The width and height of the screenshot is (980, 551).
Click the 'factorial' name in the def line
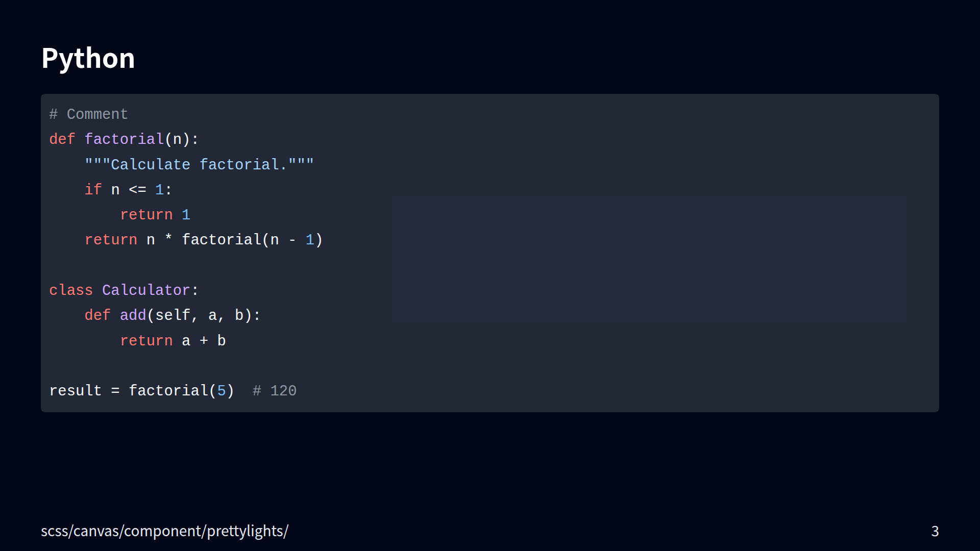tap(124, 139)
